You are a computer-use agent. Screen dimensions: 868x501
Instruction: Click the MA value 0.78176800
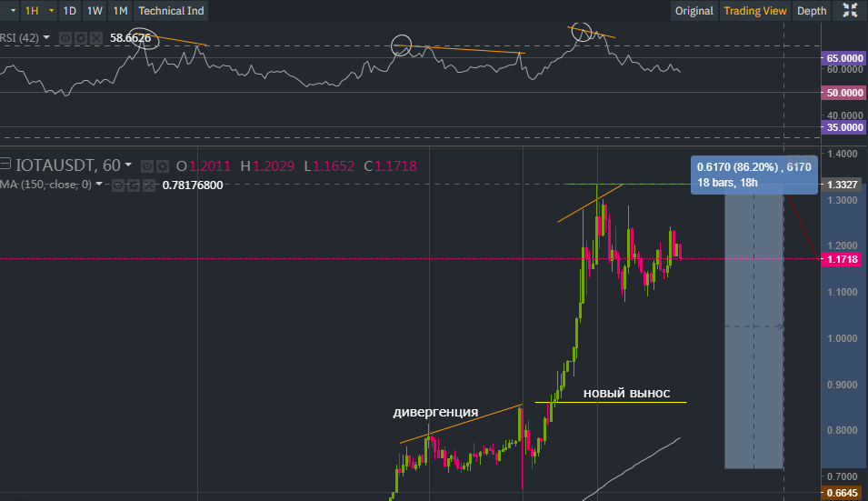193,185
